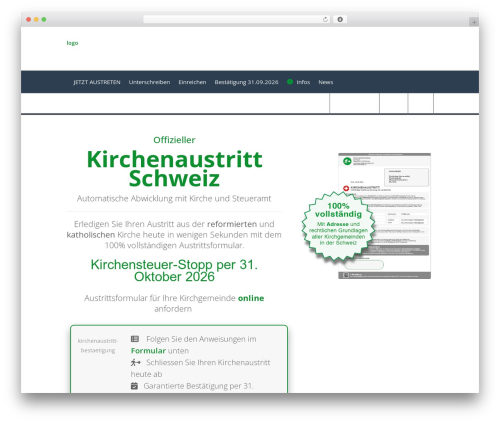The width and height of the screenshot is (500, 423).
Task: Click the green 'Offizieller' text
Action: tap(174, 140)
